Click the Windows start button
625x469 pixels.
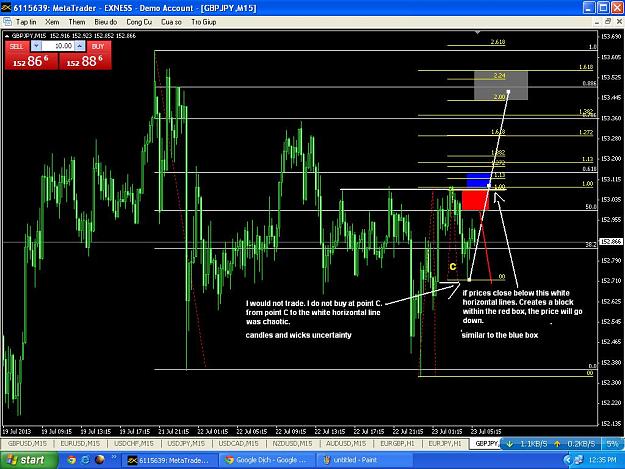(27, 460)
